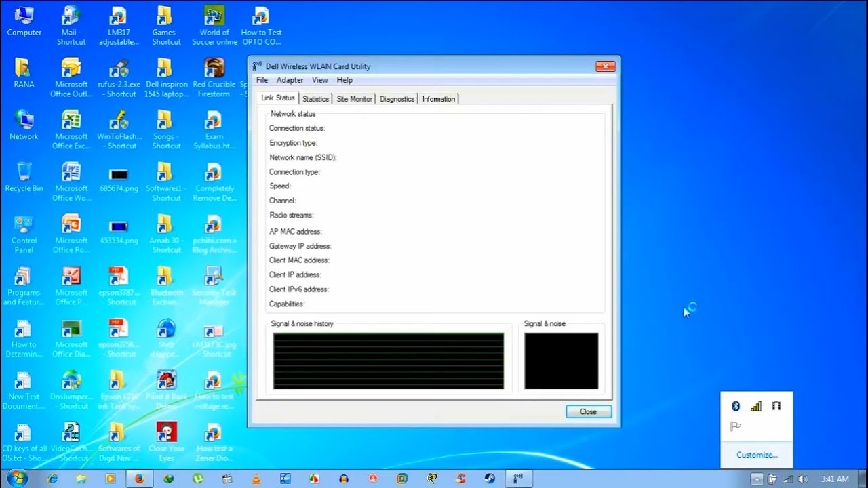
Task: Open uTorrent from the taskbar
Action: coord(198,479)
